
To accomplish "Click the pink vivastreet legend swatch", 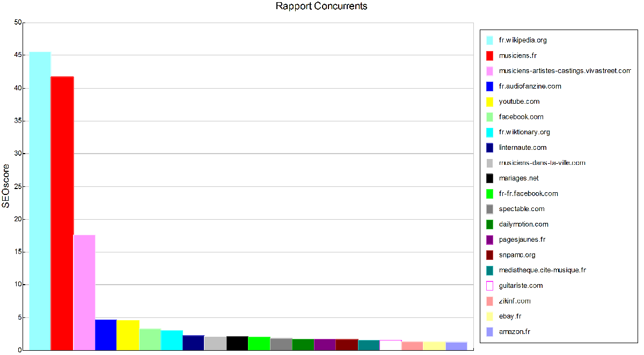I will (489, 71).
